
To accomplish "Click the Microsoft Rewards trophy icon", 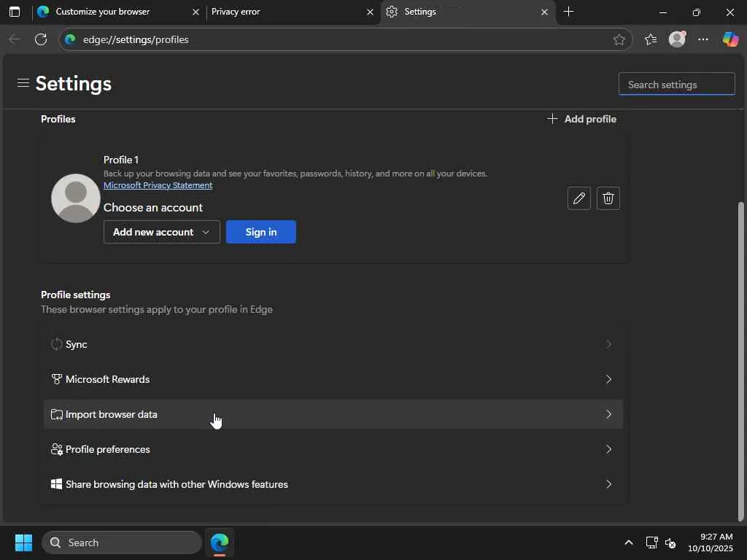I will [56, 379].
